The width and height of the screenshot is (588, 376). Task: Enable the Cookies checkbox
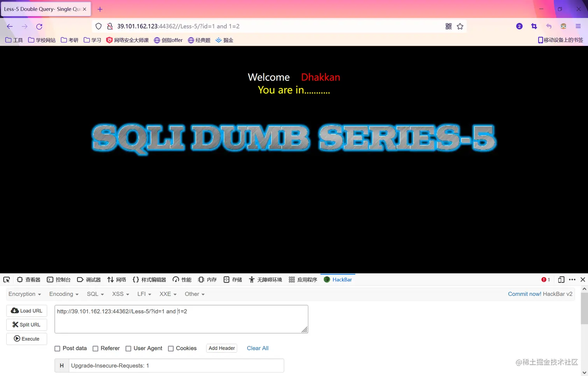(x=171, y=348)
